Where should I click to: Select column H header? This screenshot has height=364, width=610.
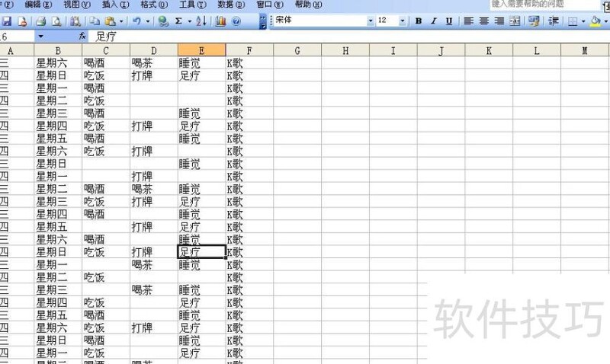click(x=345, y=50)
